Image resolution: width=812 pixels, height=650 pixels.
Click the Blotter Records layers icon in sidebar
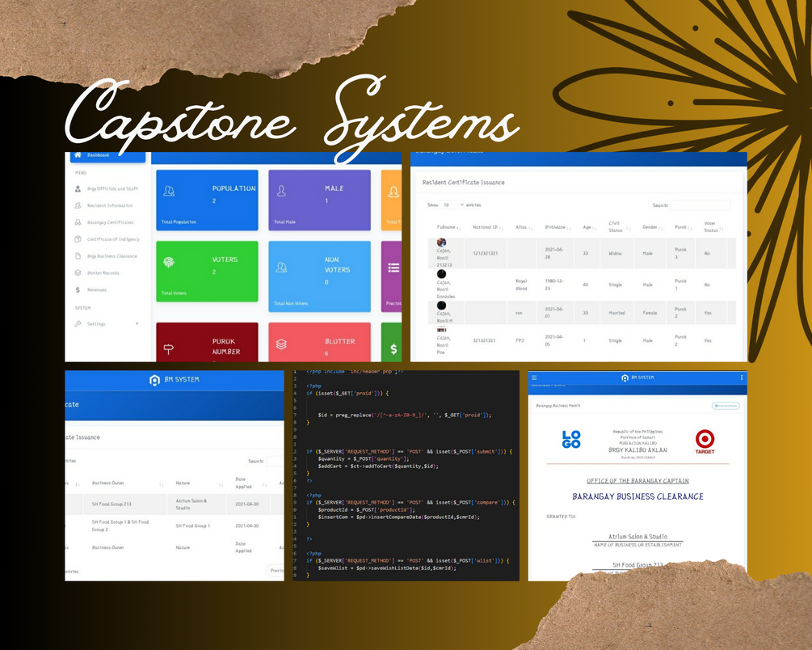pos(78,272)
